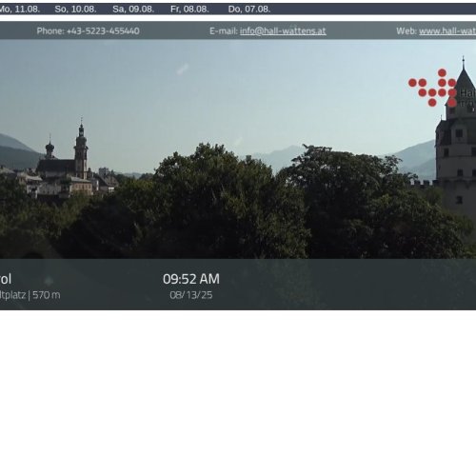
Task: Choose the Do, 07.08. date entry
Action: point(249,10)
